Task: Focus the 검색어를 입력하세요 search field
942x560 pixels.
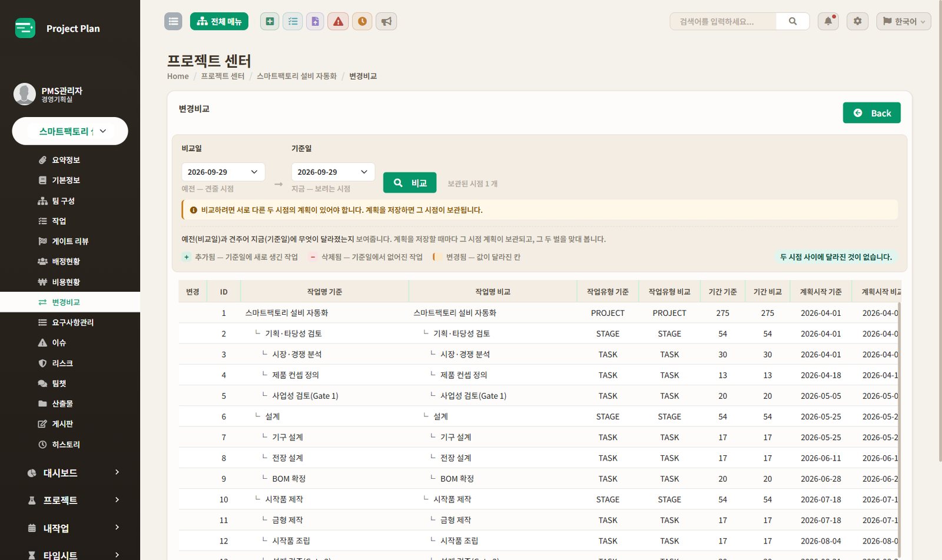Action: (x=723, y=21)
